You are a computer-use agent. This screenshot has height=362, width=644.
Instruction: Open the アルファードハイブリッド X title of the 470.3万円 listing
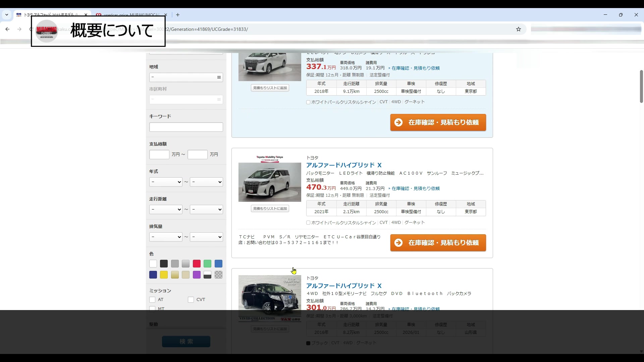[x=344, y=165]
